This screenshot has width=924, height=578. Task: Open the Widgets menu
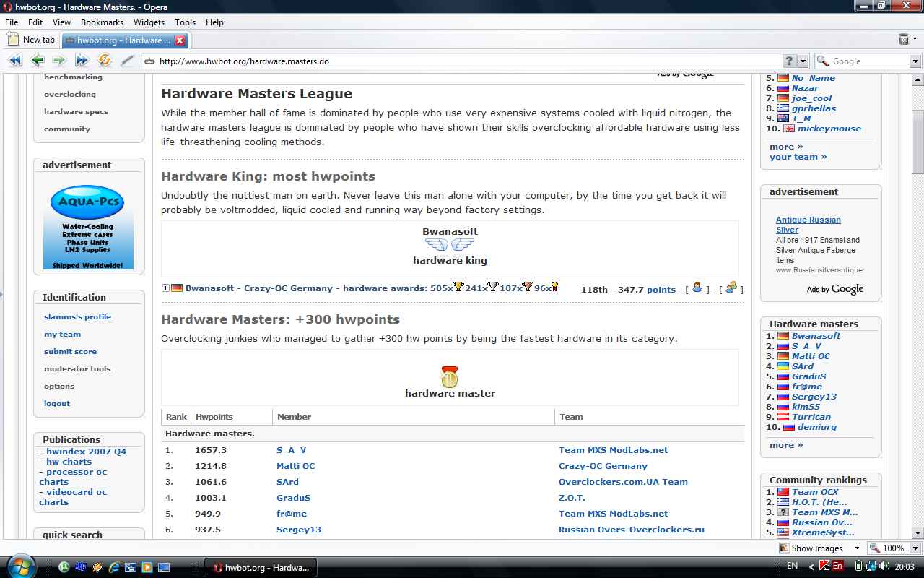click(149, 22)
